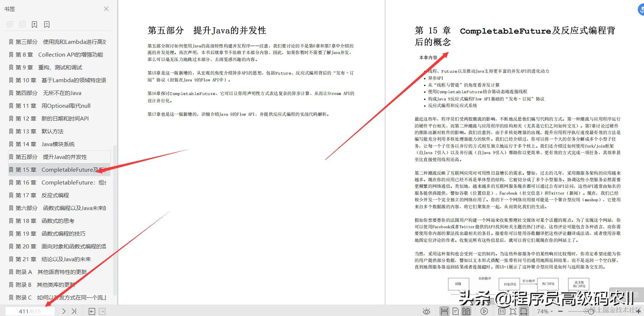Click the blue floating assistant icon
The image size is (644, 316).
click(x=641, y=9)
